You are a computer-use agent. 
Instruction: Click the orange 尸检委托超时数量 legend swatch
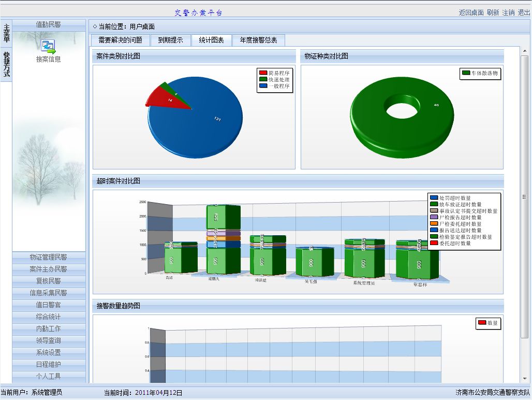pyautogui.click(x=434, y=224)
